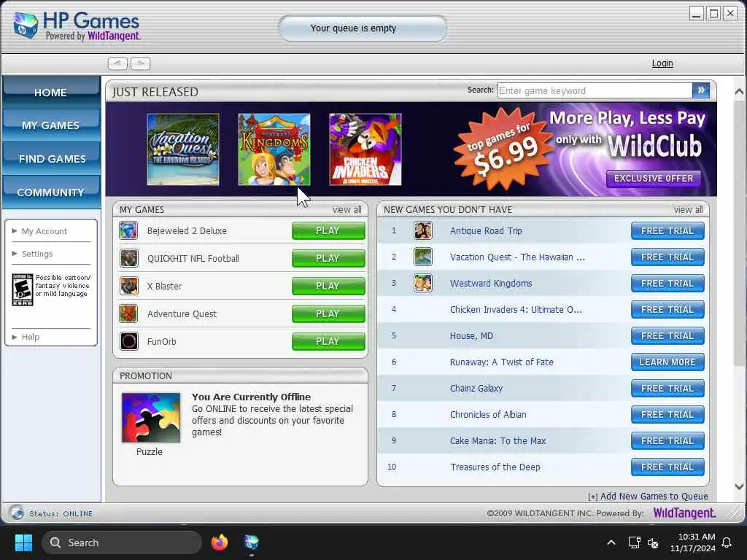
Task: Open the taskbar clock and date
Action: [693, 542]
